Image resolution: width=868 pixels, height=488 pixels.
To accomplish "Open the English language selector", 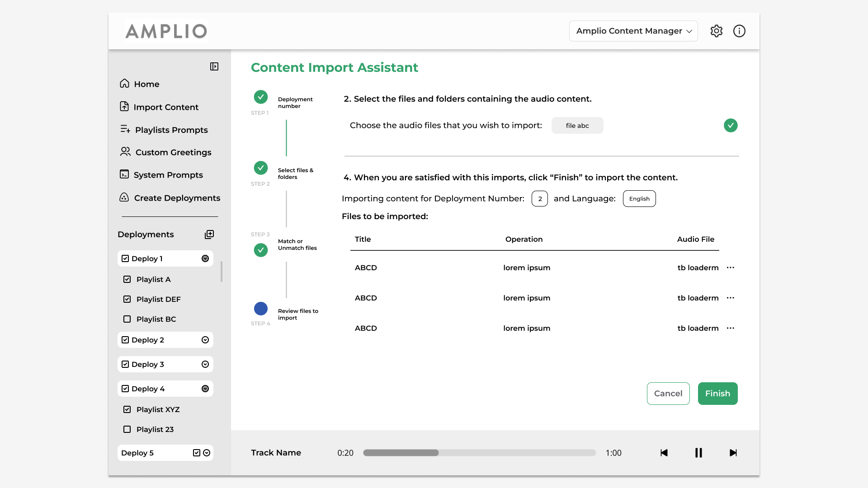I will 639,198.
